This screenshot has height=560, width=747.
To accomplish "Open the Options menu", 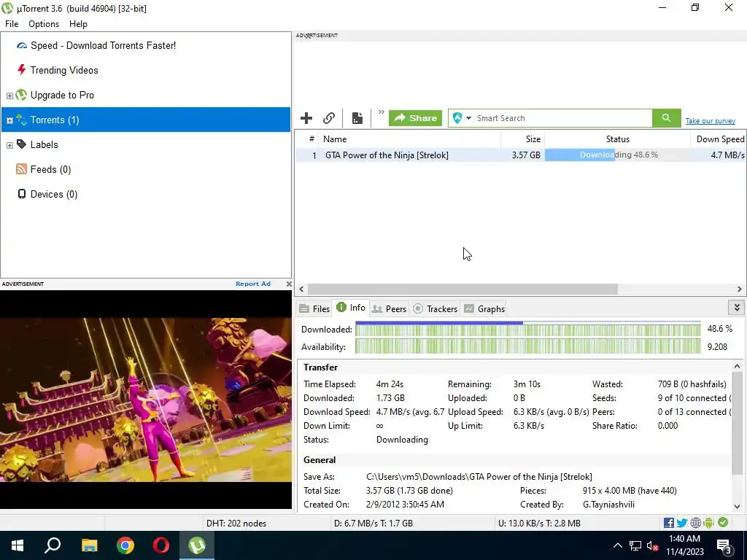I will pyautogui.click(x=44, y=24).
